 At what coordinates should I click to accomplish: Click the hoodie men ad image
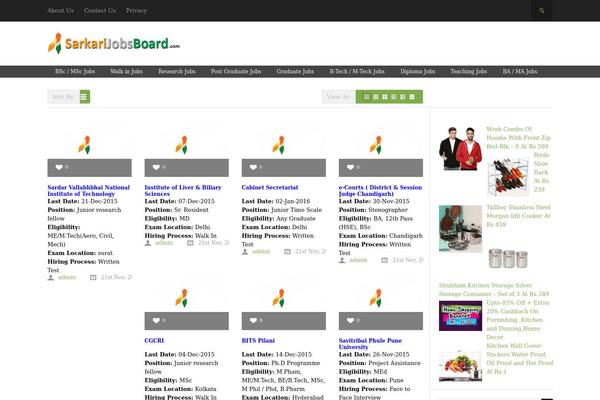[x=460, y=148]
